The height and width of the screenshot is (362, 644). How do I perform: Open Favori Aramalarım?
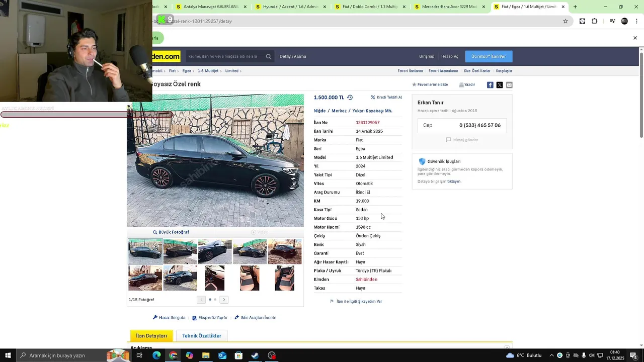(x=443, y=71)
